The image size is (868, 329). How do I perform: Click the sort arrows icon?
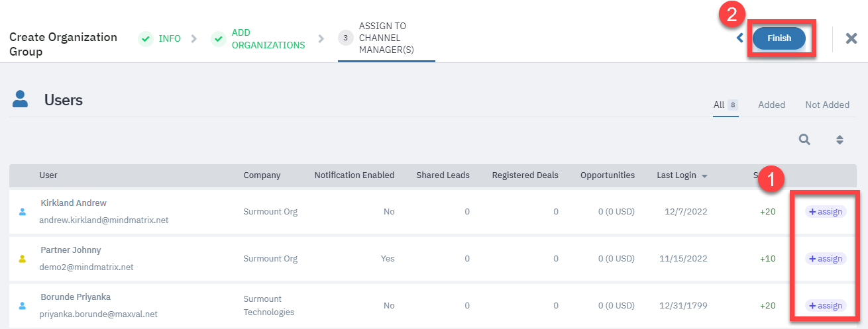(840, 140)
